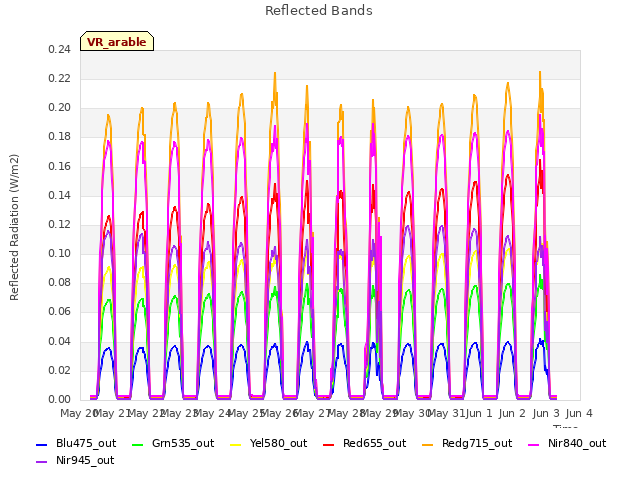
Task: Select the Yel580_out legend entry
Action: [x=269, y=444]
